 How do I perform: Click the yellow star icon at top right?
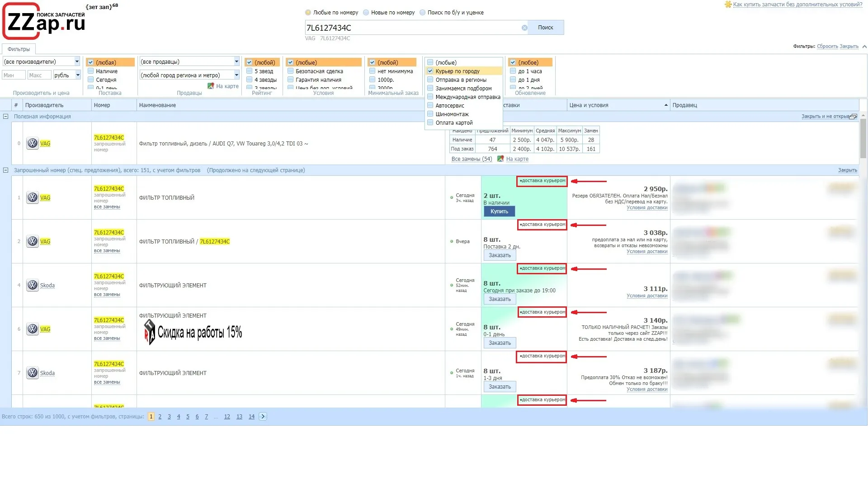tap(728, 5)
